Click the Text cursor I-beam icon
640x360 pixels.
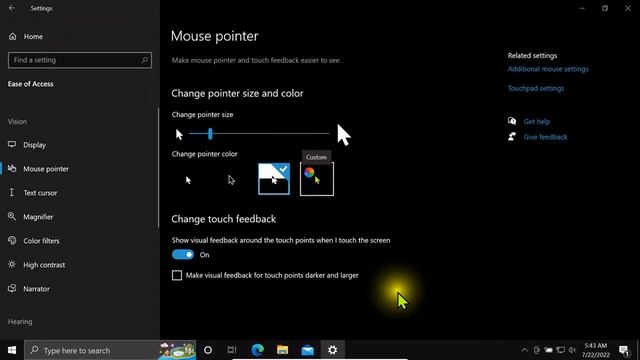pos(12,192)
